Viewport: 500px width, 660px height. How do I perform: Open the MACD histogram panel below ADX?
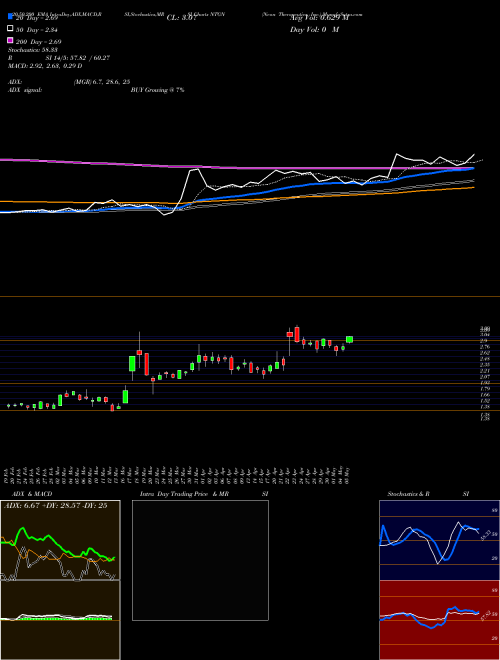[x=60, y=620]
